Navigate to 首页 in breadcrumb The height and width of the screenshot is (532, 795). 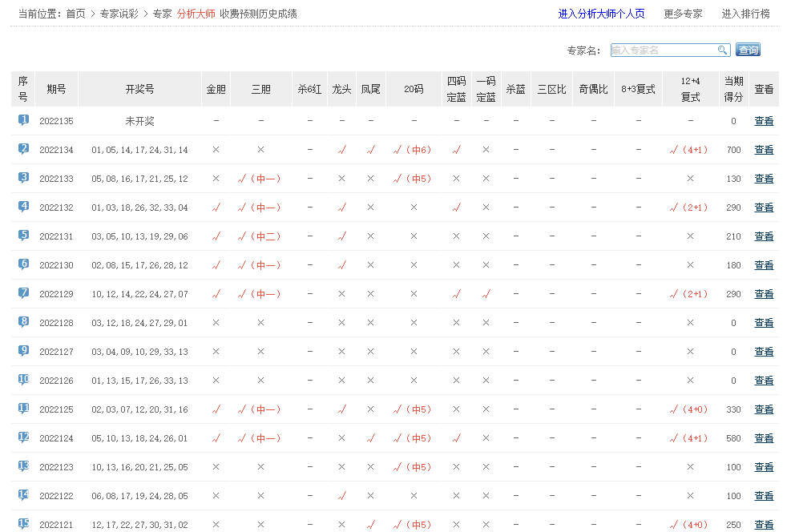75,14
